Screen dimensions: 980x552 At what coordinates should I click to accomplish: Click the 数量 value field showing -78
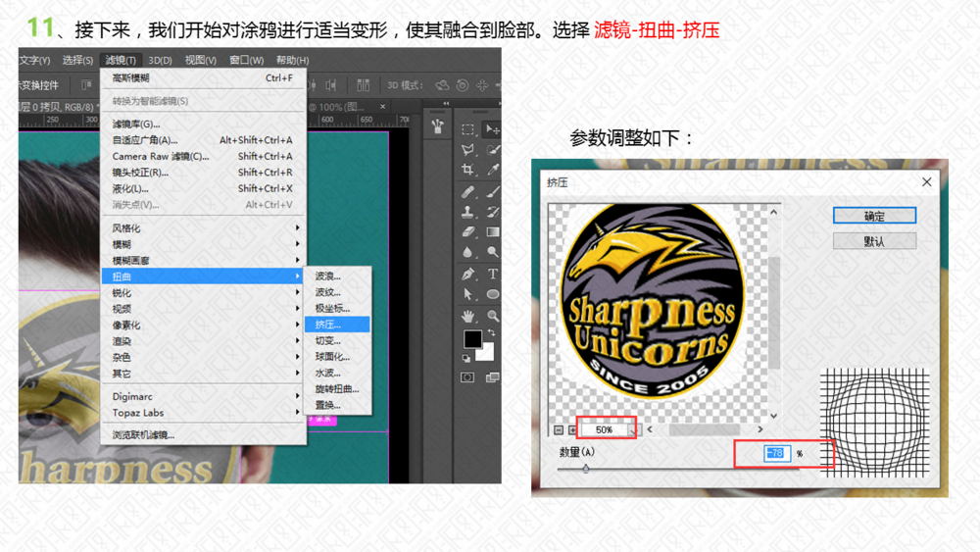point(777,453)
